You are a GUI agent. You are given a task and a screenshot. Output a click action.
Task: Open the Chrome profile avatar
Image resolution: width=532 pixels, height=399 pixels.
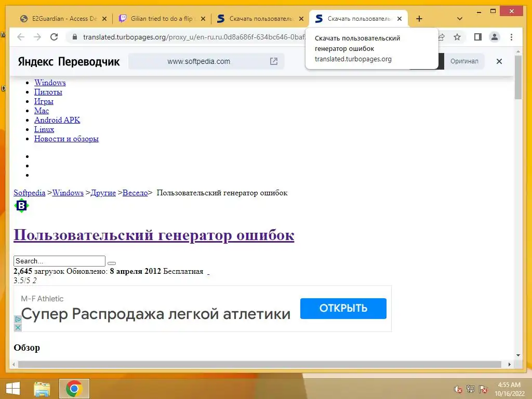495,37
